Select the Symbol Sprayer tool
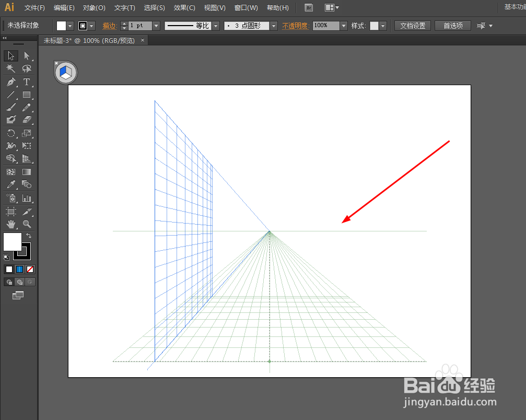 click(x=11, y=199)
